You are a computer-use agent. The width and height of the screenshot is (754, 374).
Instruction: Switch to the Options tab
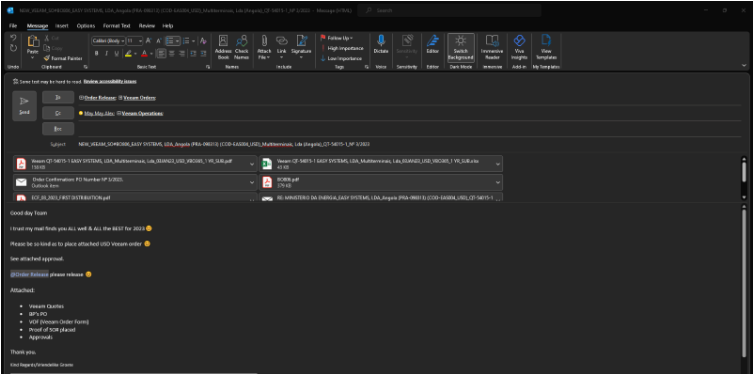[86, 25]
